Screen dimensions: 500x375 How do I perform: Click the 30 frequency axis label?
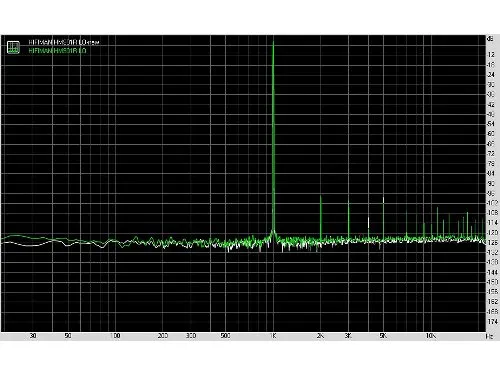pos(33,336)
